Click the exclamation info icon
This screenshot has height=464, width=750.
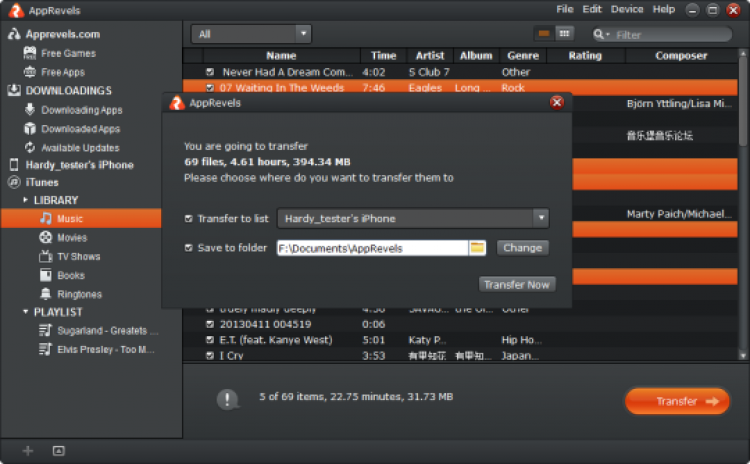tap(227, 398)
